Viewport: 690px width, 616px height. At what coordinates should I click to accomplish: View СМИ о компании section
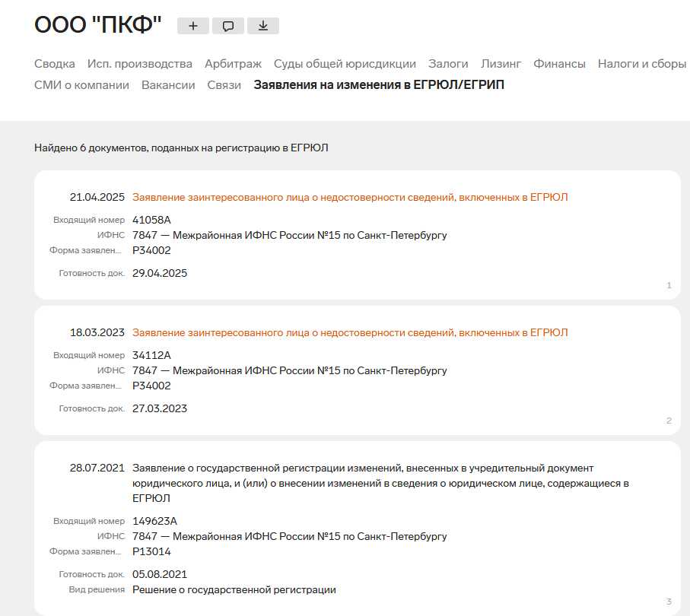(81, 85)
